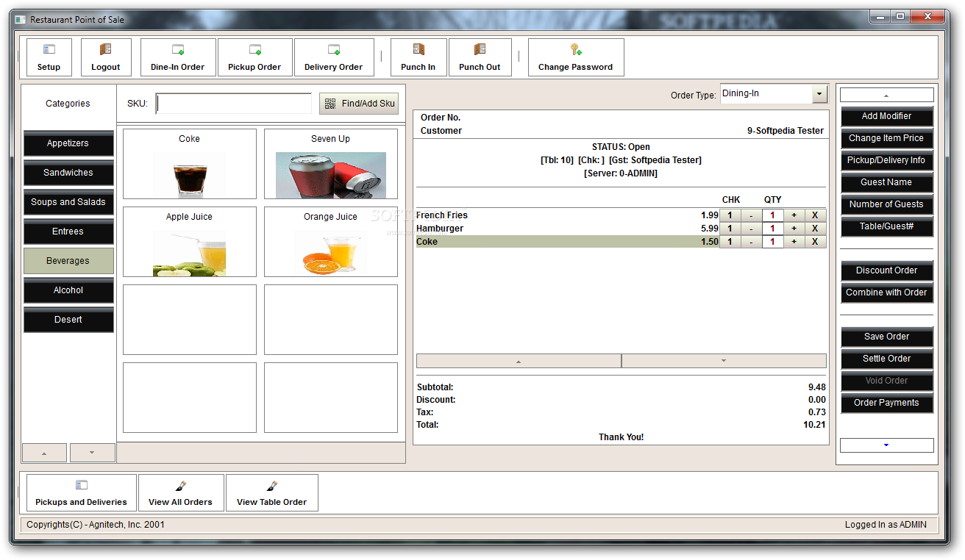Remove French Fries with X
This screenshot has height=560, width=965.
tap(815, 215)
